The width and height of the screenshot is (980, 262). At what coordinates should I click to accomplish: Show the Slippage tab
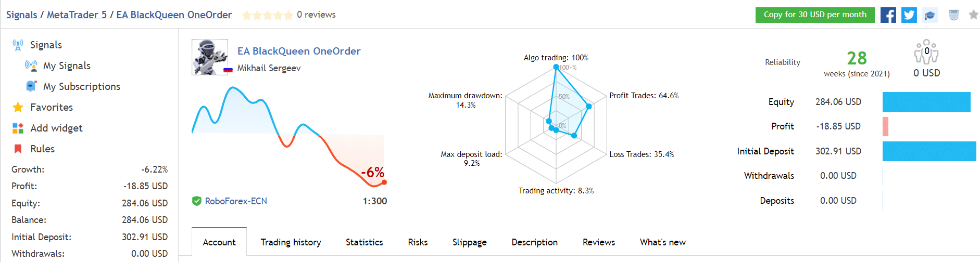(469, 242)
